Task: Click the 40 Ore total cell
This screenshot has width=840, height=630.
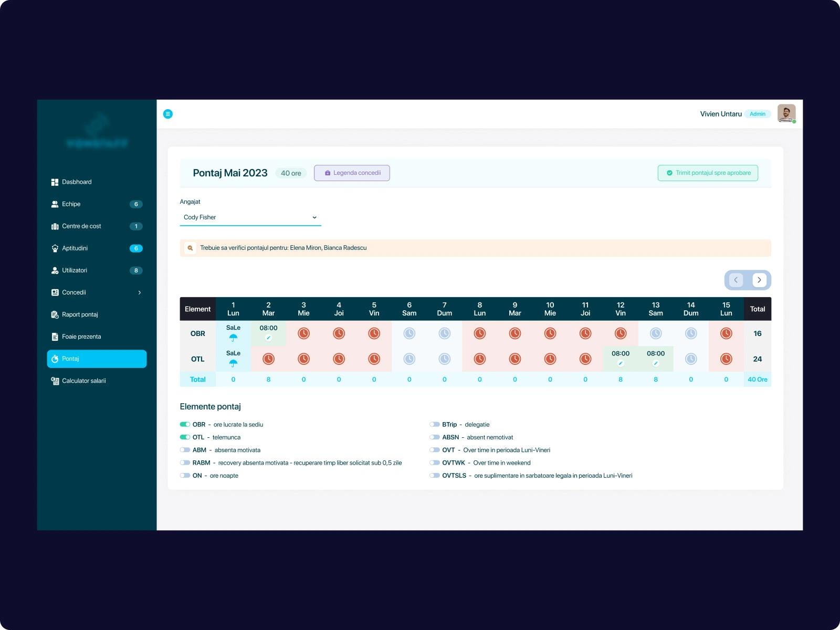Action: [x=758, y=380]
